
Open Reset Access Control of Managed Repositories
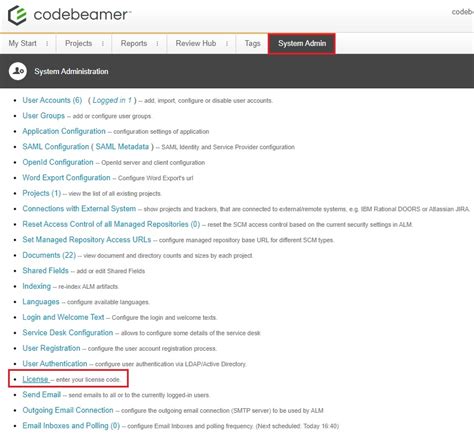pyautogui.click(x=111, y=224)
